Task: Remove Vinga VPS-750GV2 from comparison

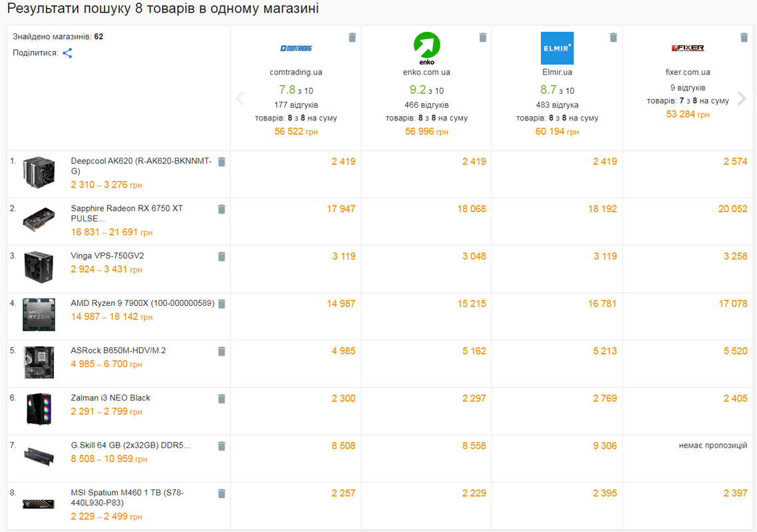Action: [222, 256]
